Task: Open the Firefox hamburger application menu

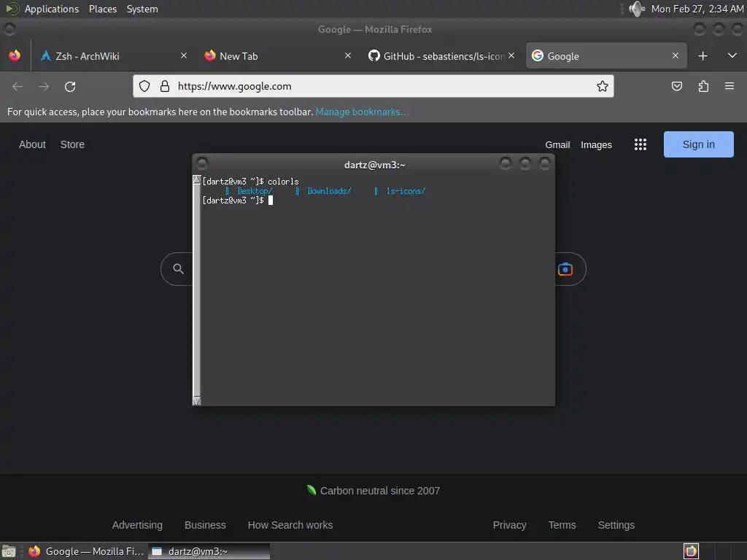Action: click(729, 86)
